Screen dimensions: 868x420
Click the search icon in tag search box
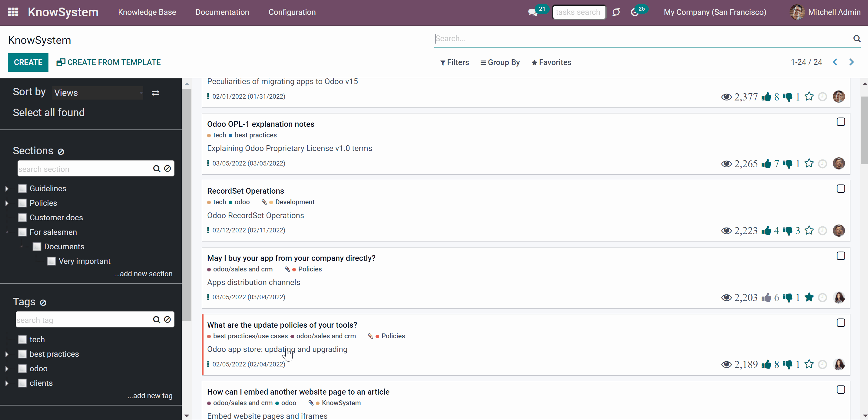(x=157, y=320)
